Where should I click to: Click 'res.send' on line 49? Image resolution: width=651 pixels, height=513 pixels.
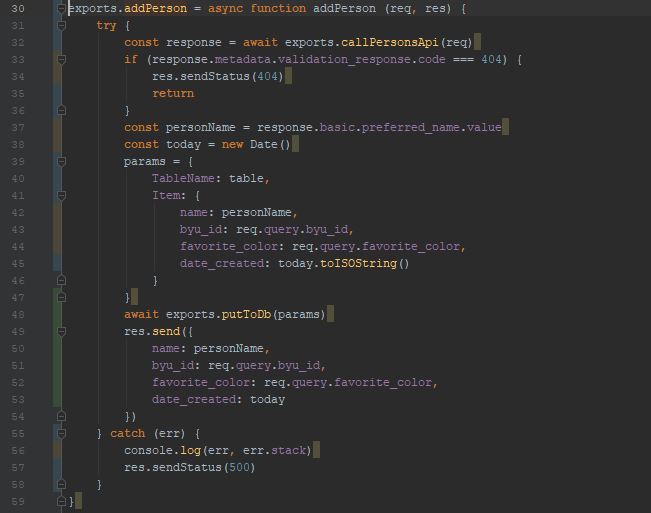click(x=152, y=332)
